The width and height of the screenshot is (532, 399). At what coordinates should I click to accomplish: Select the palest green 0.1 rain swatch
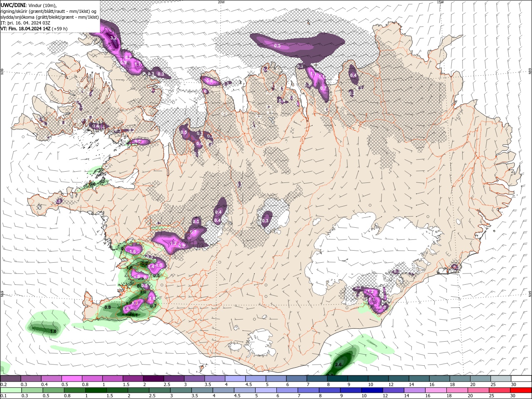click(x=11, y=390)
